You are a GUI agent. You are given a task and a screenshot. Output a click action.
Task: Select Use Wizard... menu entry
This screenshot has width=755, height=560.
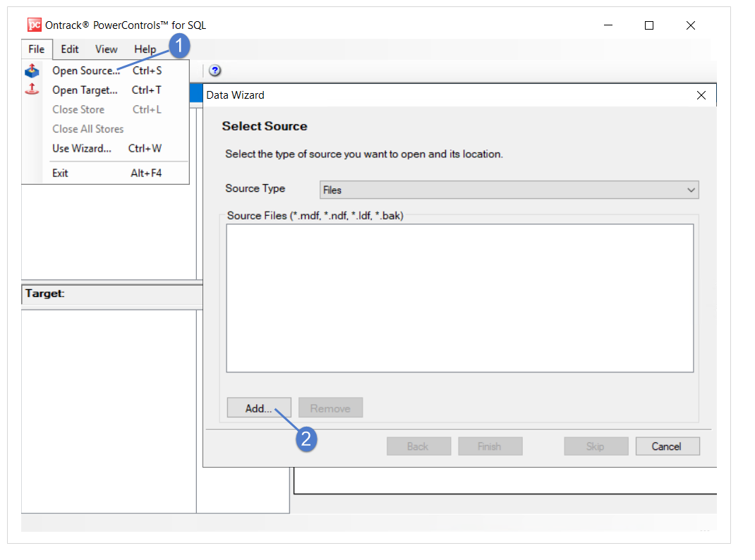[106, 148]
